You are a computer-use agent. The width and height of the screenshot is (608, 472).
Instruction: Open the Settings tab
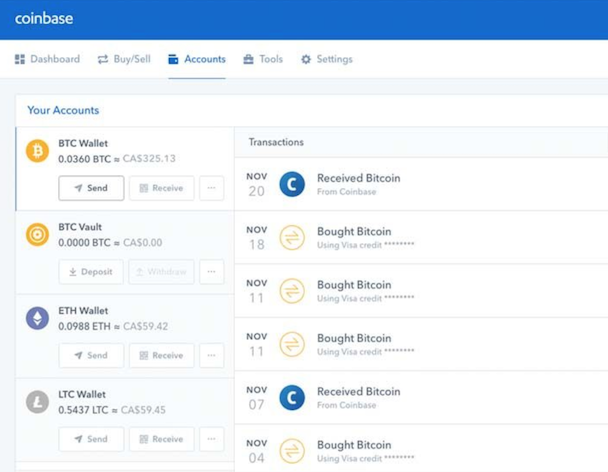(326, 59)
